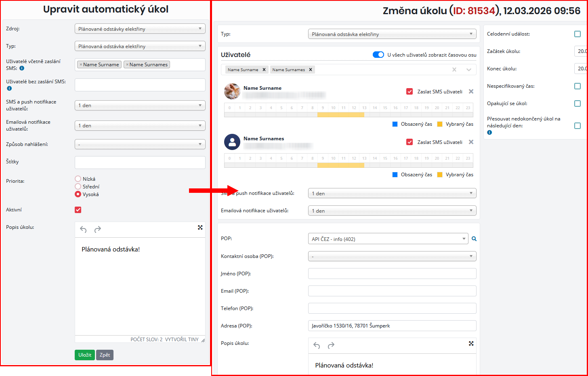This screenshot has height=376, width=588.
Task: Click info icon under Přesouvat nedokončený úkol
Action: tap(489, 133)
